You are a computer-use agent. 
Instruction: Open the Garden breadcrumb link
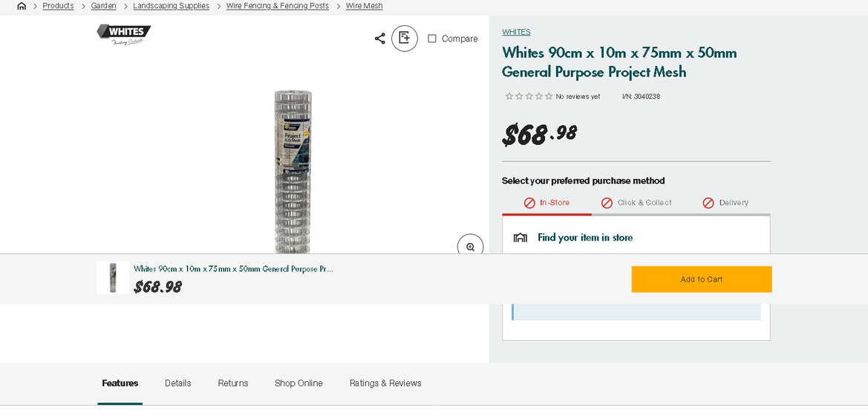point(103,6)
